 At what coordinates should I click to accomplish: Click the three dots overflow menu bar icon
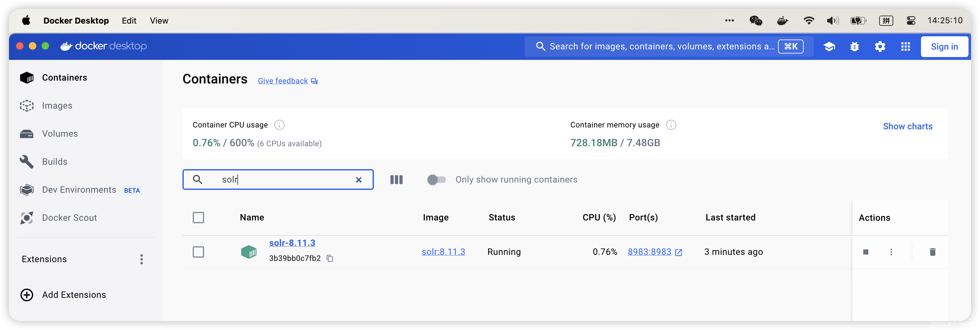(x=729, y=20)
